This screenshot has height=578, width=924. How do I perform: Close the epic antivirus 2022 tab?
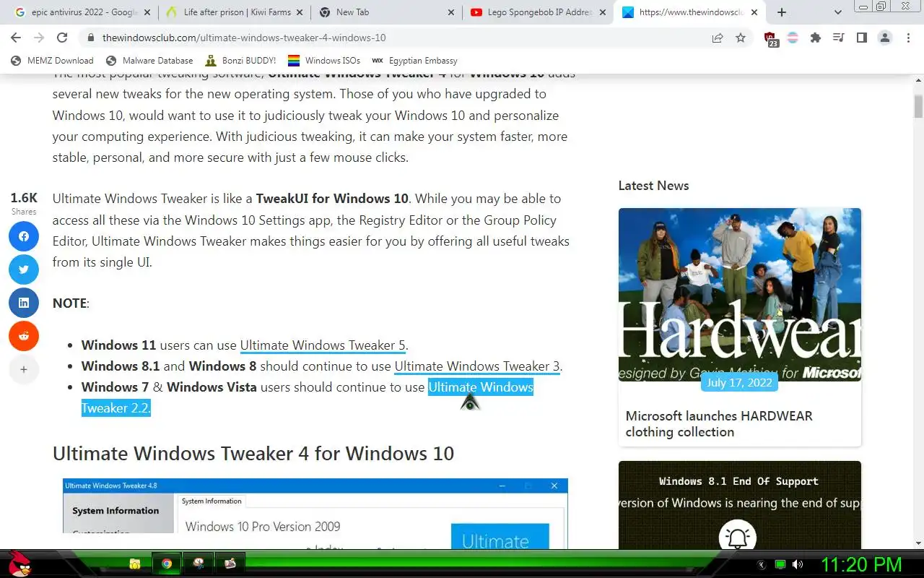147,12
